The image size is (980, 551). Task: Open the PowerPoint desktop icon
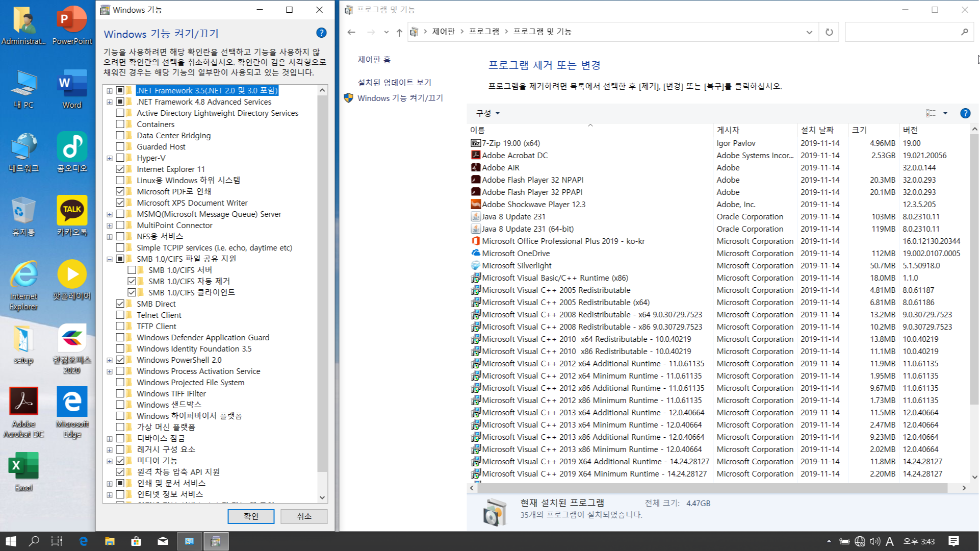72,26
